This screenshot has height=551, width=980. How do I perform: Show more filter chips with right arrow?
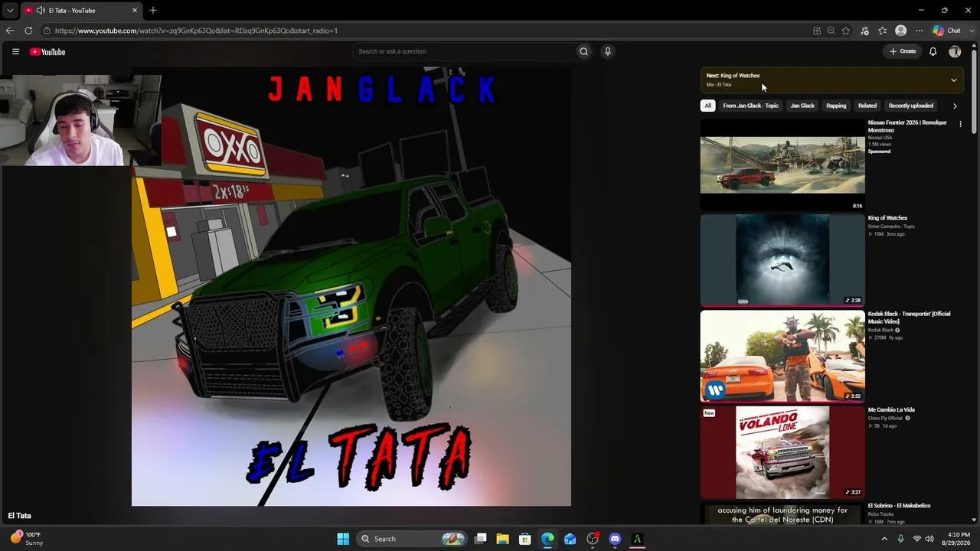[955, 106]
